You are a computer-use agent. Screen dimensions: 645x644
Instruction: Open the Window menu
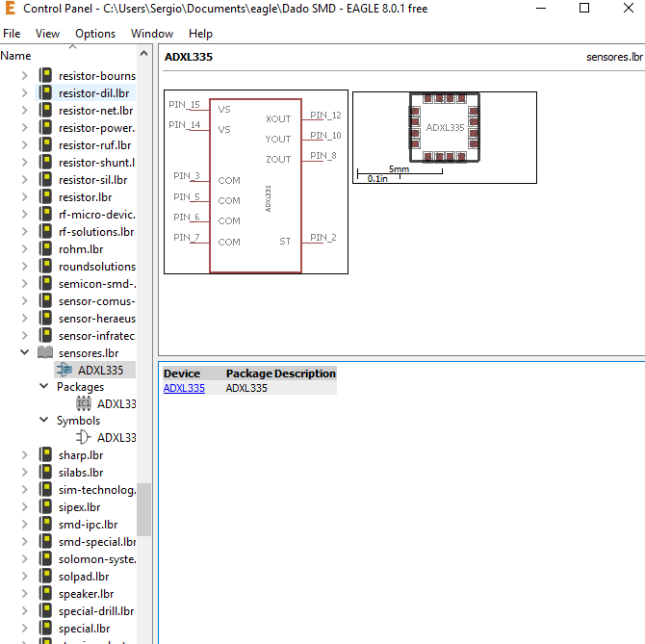tap(152, 34)
